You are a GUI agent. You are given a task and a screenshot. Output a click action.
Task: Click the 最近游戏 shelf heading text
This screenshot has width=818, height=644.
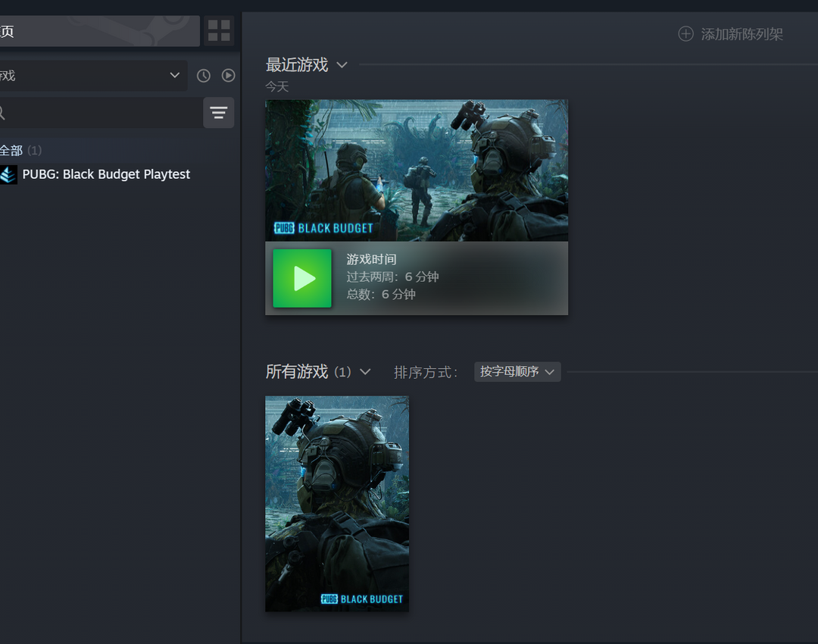tap(297, 65)
